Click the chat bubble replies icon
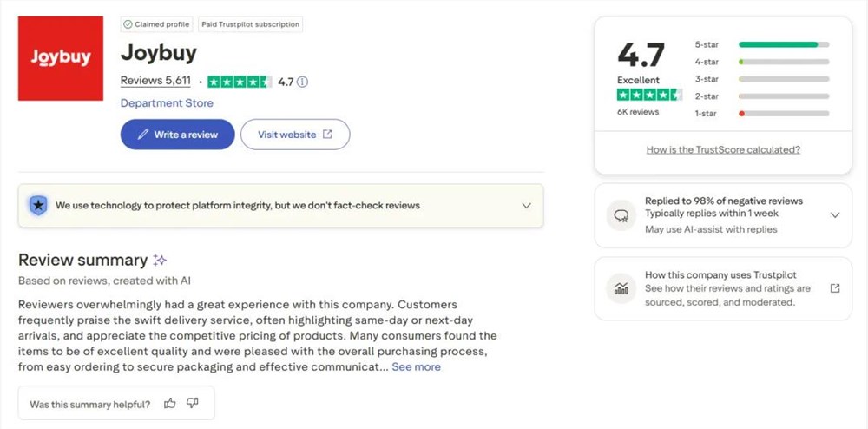 [621, 215]
